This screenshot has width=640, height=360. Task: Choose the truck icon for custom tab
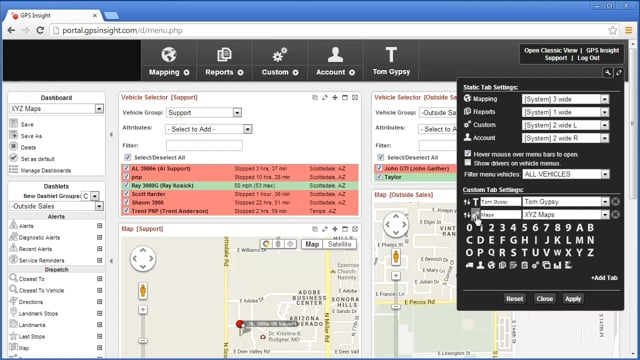click(x=469, y=265)
